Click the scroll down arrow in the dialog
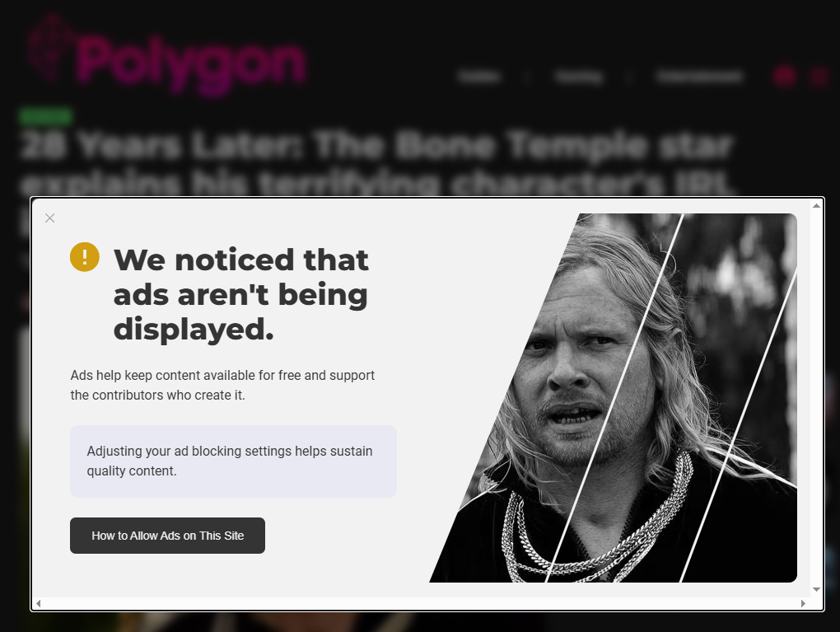This screenshot has height=632, width=840. pyautogui.click(x=816, y=589)
